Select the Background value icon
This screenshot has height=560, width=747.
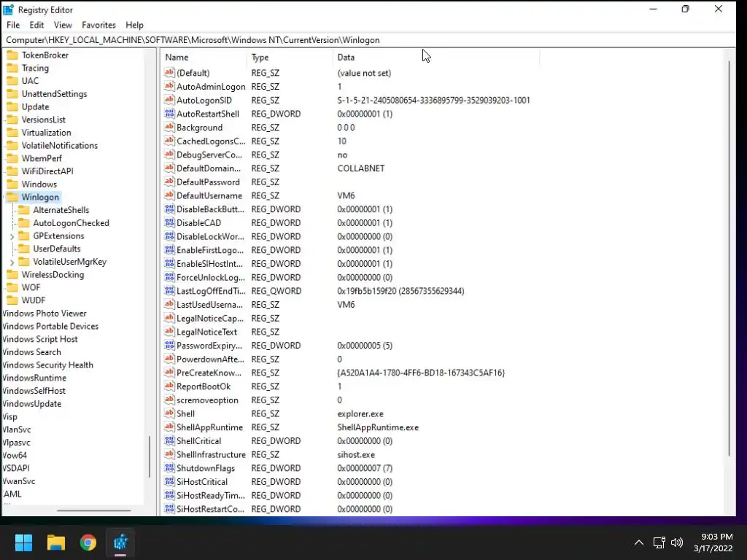pyautogui.click(x=169, y=127)
